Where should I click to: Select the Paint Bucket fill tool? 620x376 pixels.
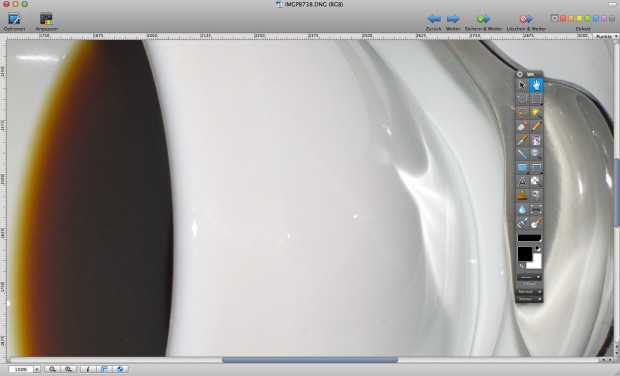[x=536, y=140]
